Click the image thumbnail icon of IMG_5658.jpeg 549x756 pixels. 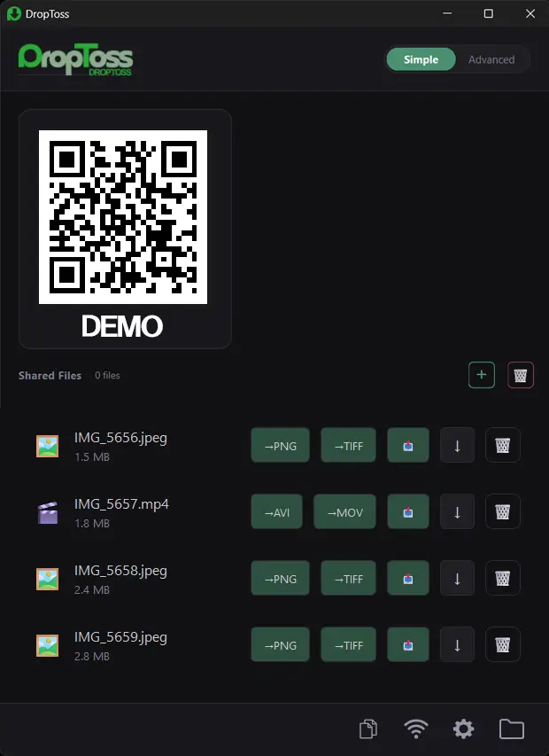[47, 579]
